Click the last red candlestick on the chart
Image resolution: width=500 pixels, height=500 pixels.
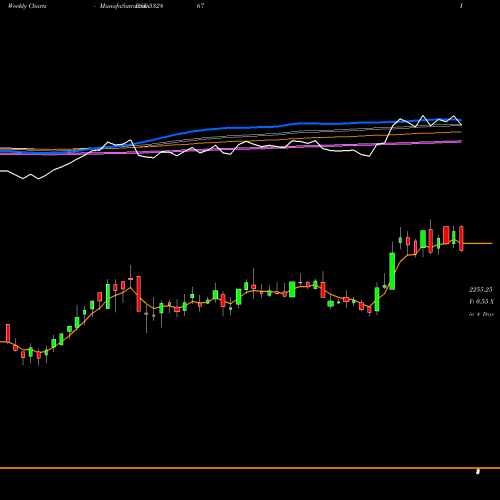[x=461, y=238]
